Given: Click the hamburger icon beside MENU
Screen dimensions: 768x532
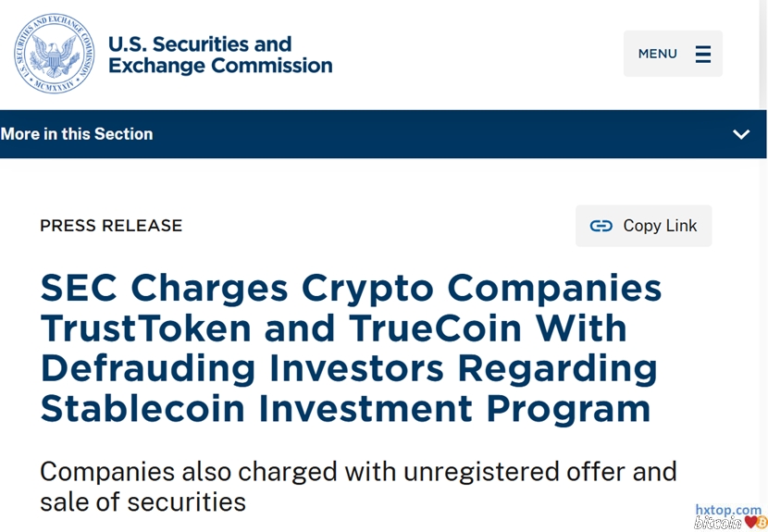Looking at the screenshot, I should click(x=703, y=54).
